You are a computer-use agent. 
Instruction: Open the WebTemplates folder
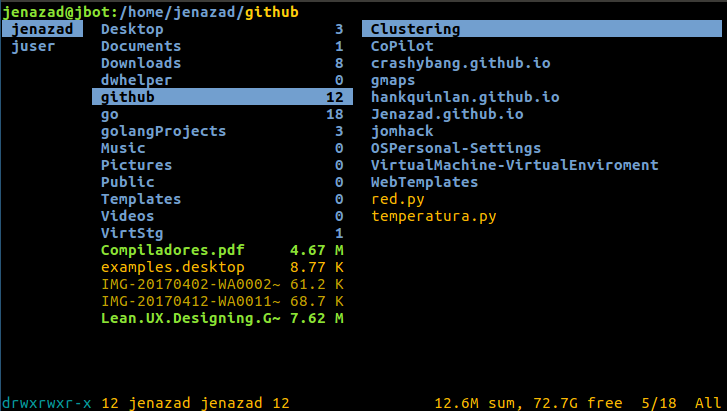click(424, 182)
